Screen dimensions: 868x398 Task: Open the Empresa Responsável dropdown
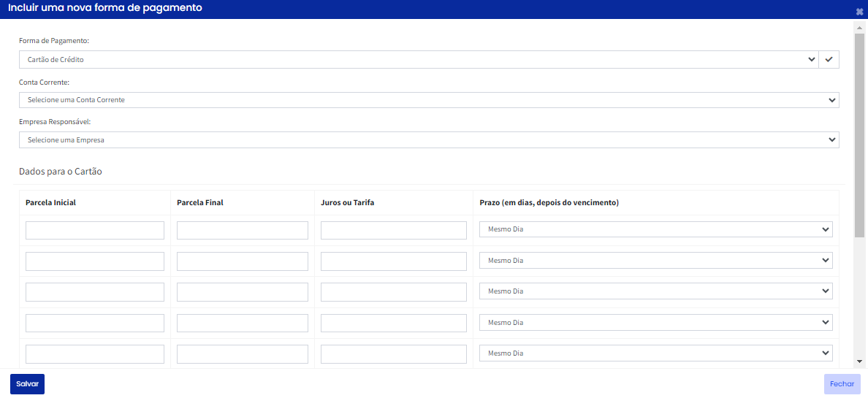429,140
